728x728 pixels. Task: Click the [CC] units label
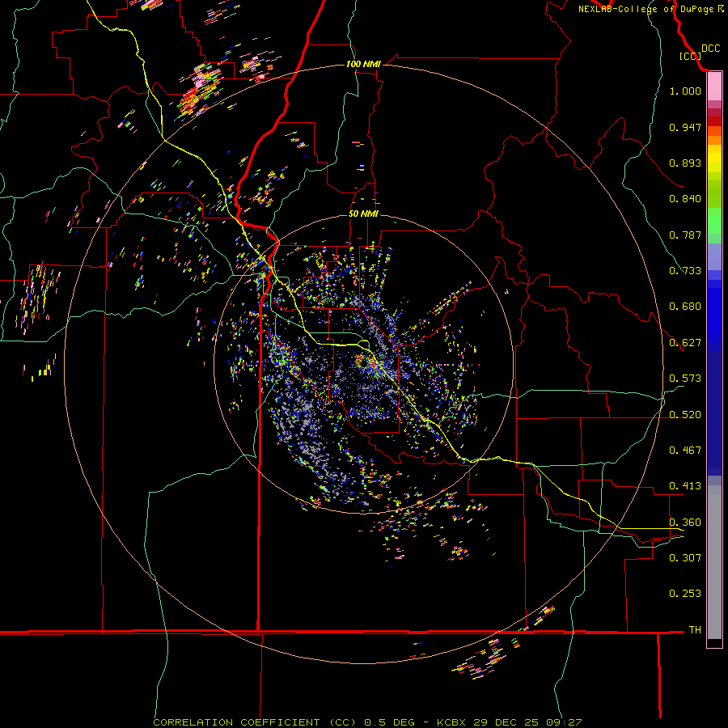pos(690,56)
